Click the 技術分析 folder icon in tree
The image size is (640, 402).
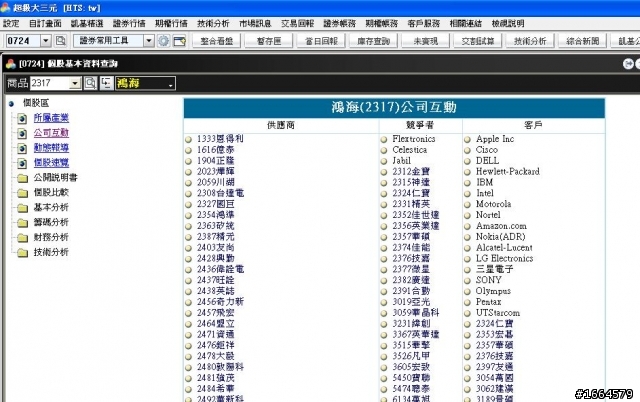pos(22,253)
